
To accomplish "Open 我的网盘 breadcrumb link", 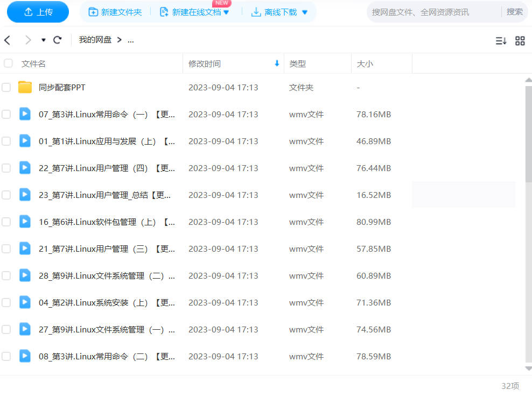I will (x=95, y=40).
